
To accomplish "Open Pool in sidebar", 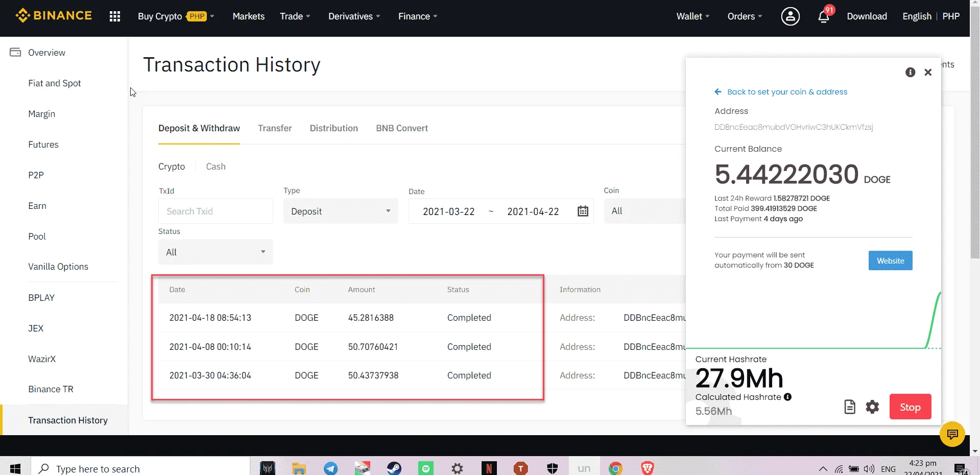I will click(x=37, y=236).
